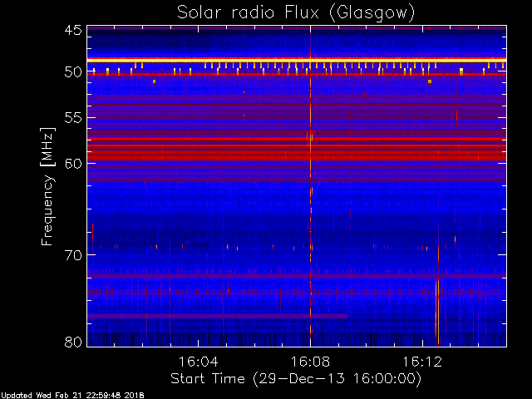Click the plot title 'Solar radio Flux (Glasgow)'
This screenshot has height=399, width=532.
pos(296,13)
